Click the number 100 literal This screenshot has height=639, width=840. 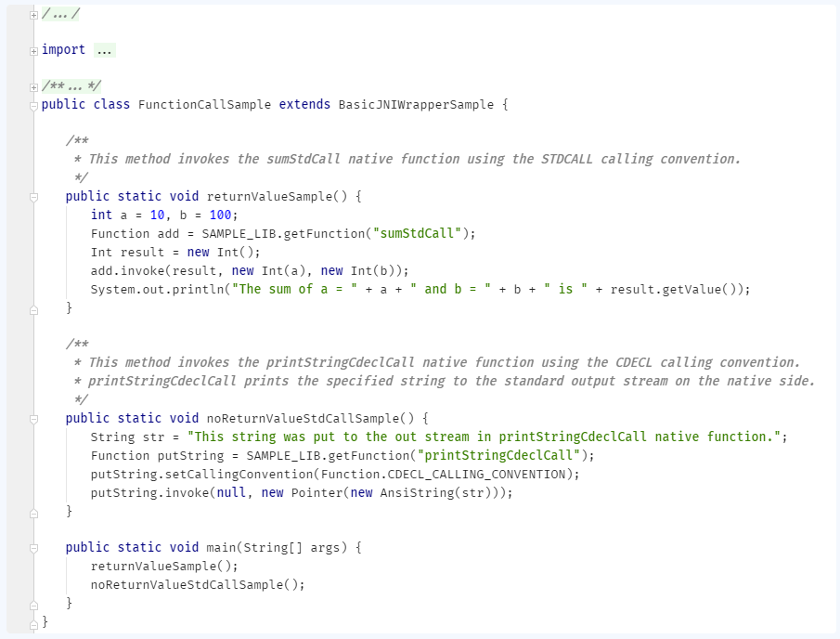coord(220,215)
